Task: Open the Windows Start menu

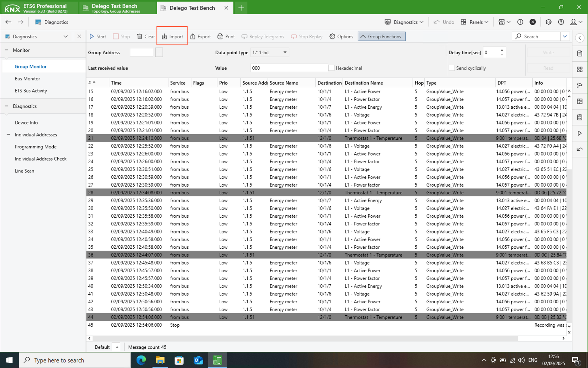Action: [9, 360]
